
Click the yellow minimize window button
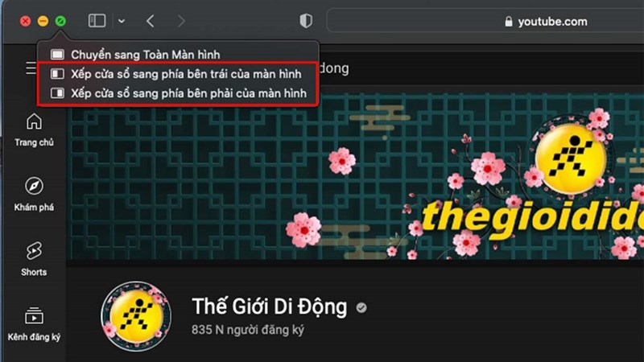pos(43,21)
